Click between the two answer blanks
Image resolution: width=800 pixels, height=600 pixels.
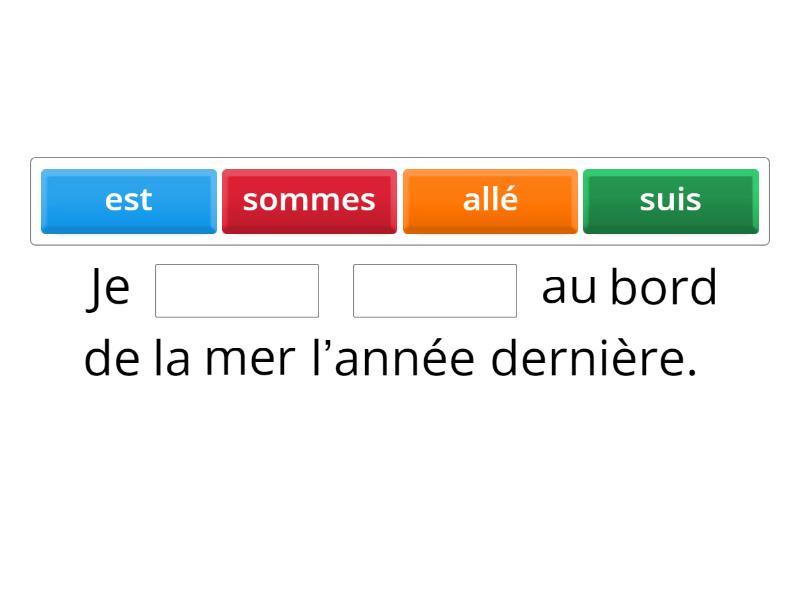tap(335, 290)
